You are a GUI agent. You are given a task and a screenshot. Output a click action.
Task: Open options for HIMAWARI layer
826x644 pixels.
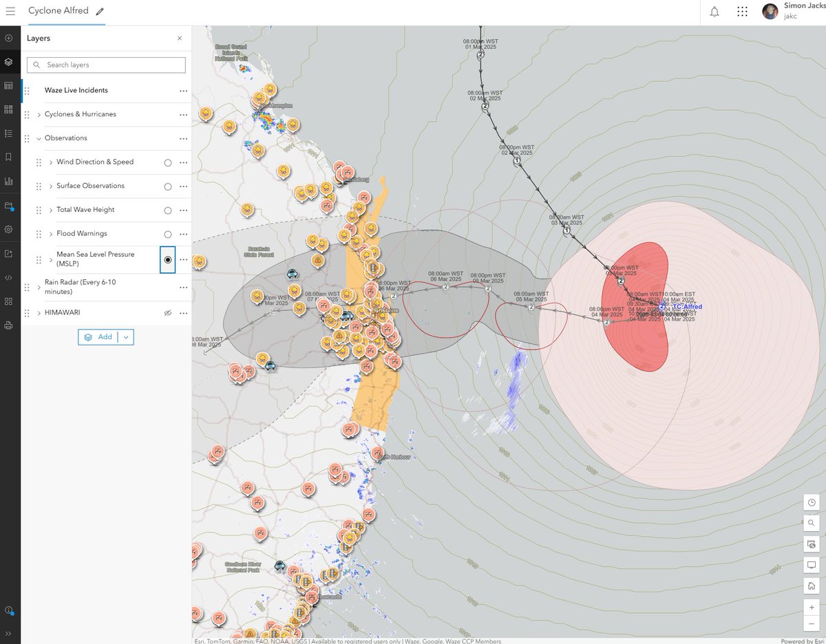pyautogui.click(x=183, y=313)
